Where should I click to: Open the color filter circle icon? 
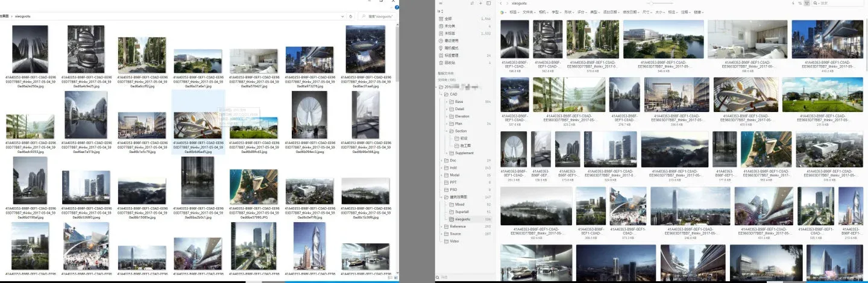[503, 12]
